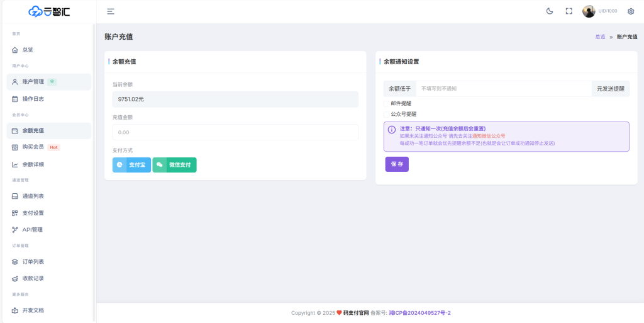
Task: Click 元发送提醒 addon label
Action: (x=610, y=89)
